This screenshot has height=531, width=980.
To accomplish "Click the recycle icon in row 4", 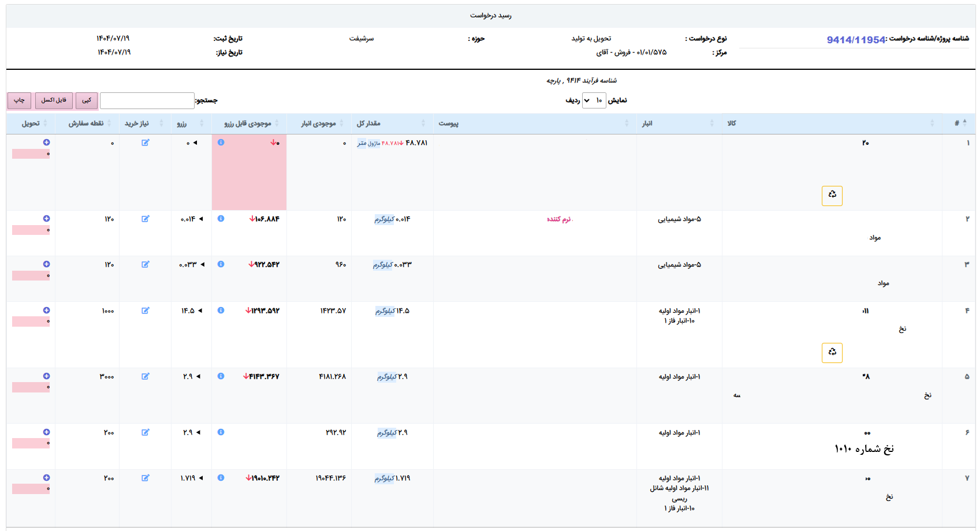I will pos(832,353).
